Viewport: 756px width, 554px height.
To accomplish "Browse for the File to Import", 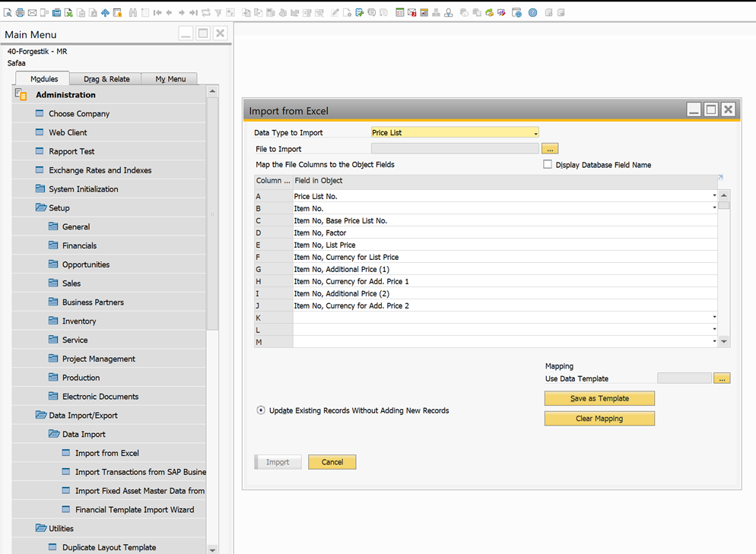I will point(550,148).
